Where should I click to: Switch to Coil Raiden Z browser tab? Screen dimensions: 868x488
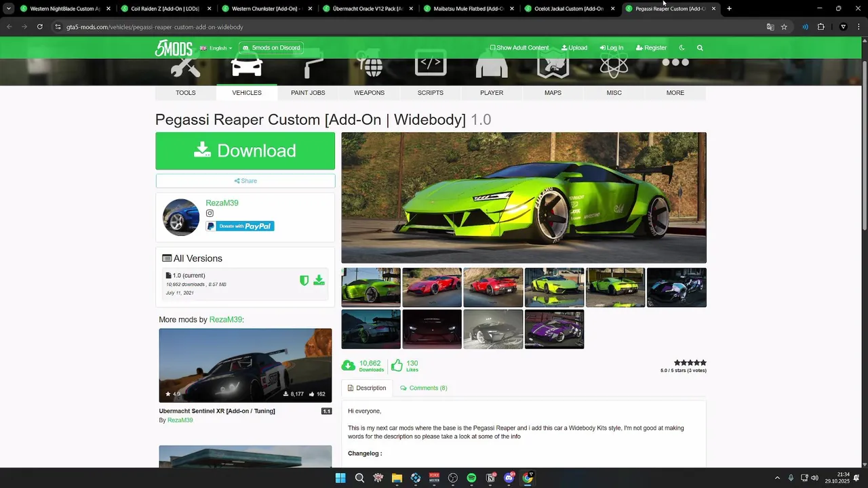(x=165, y=9)
